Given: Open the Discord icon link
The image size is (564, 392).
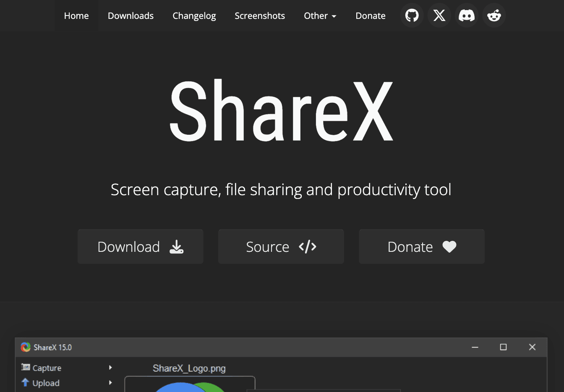Looking at the screenshot, I should (x=467, y=16).
